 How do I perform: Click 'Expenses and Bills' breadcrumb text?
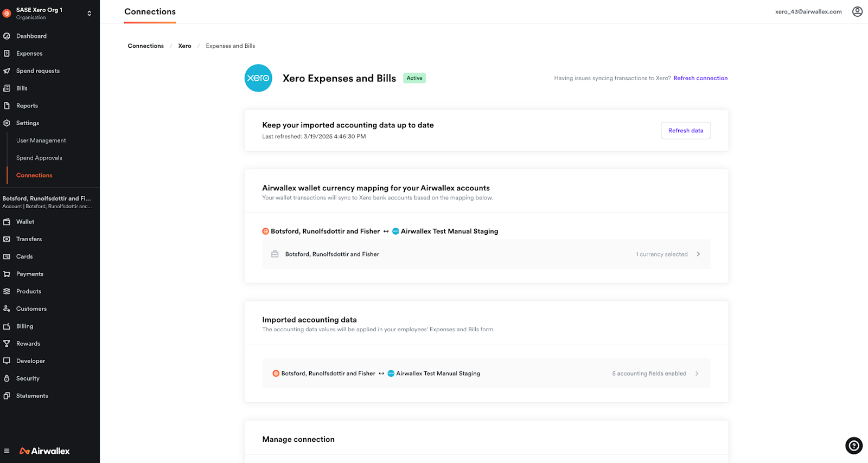pos(231,46)
